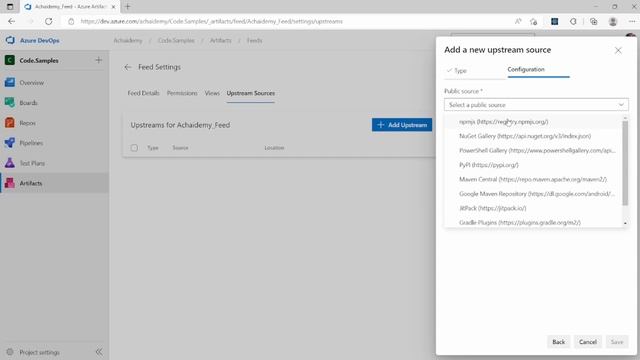
Task: Choose PyPI option from list
Action: tap(533, 165)
